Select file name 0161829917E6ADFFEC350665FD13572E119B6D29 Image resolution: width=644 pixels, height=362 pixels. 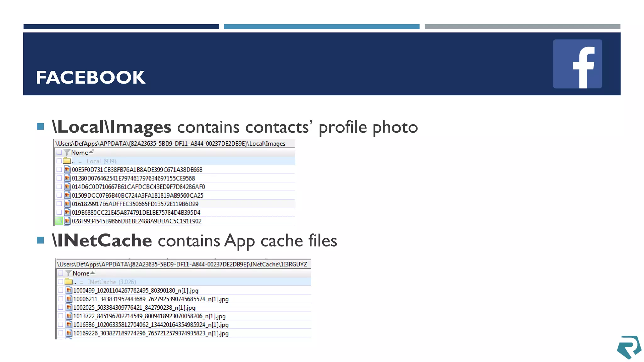click(x=135, y=204)
